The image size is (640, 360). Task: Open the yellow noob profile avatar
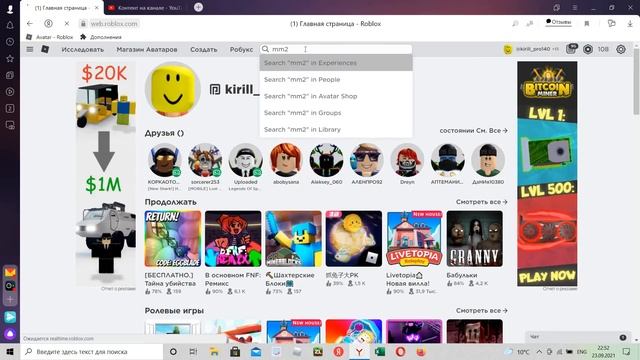click(173, 89)
